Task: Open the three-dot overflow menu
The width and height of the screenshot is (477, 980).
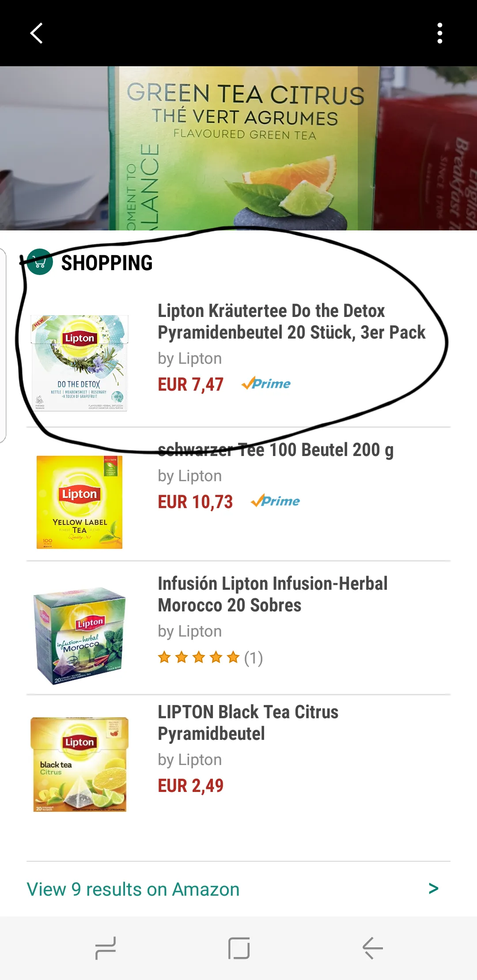Action: [439, 33]
